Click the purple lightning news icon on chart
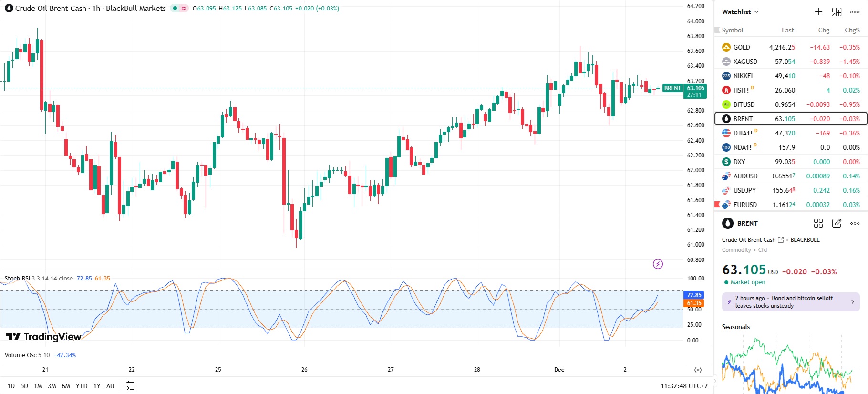 [x=658, y=264]
